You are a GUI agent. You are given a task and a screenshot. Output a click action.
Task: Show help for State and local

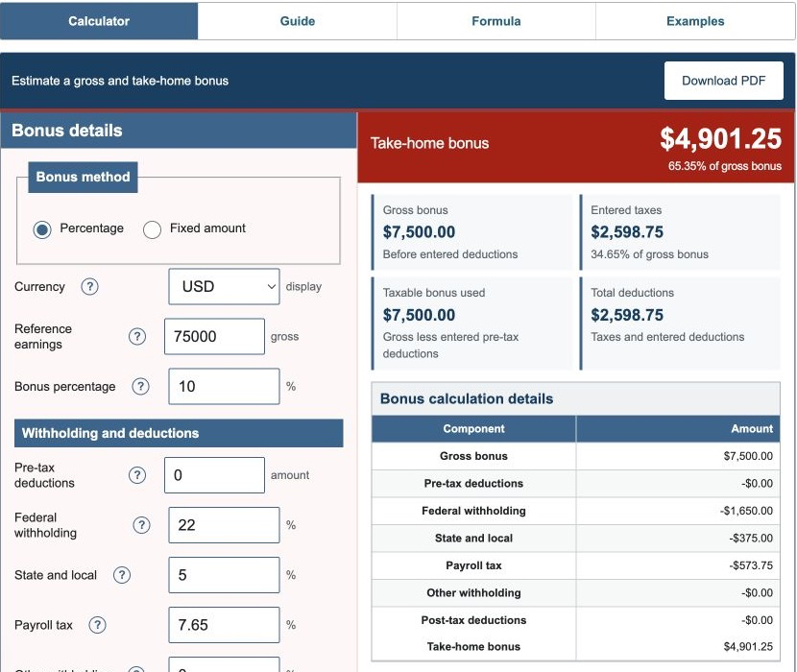(122, 575)
